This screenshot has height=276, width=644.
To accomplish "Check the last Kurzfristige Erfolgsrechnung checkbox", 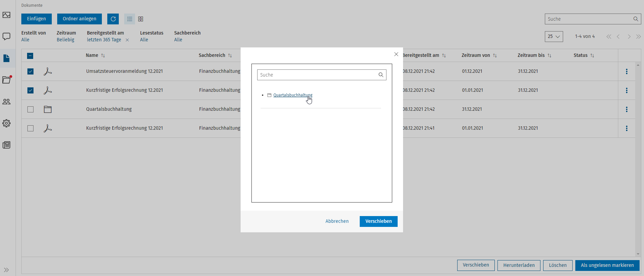I will pos(30,128).
